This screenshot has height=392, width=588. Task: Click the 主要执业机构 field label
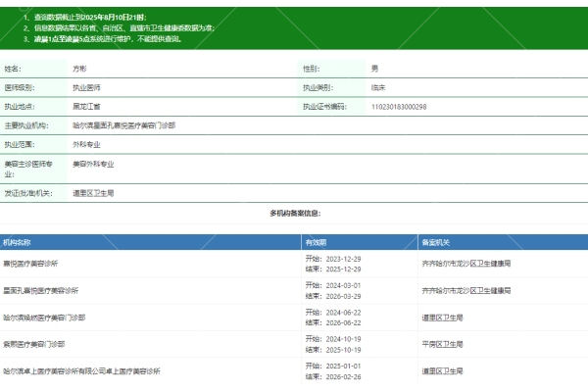[26, 125]
